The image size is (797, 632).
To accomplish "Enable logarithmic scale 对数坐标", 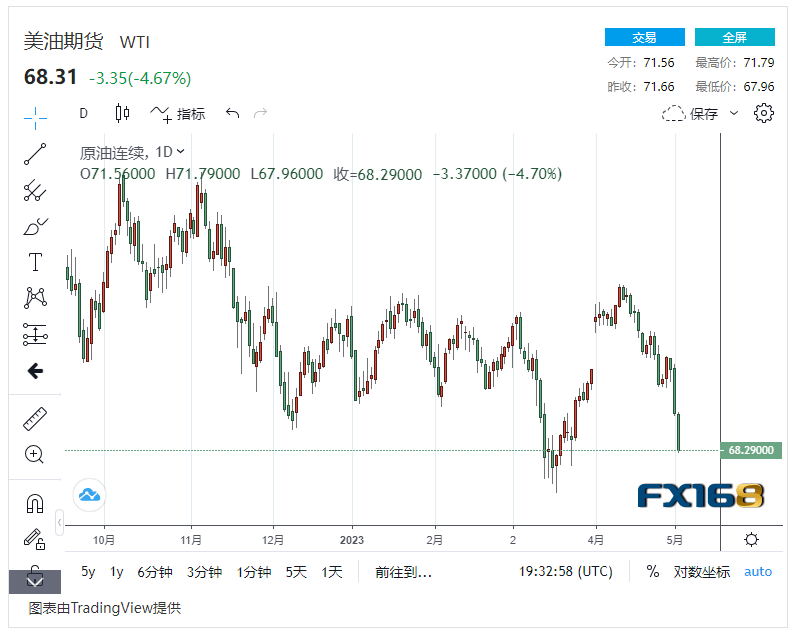I will [x=701, y=572].
